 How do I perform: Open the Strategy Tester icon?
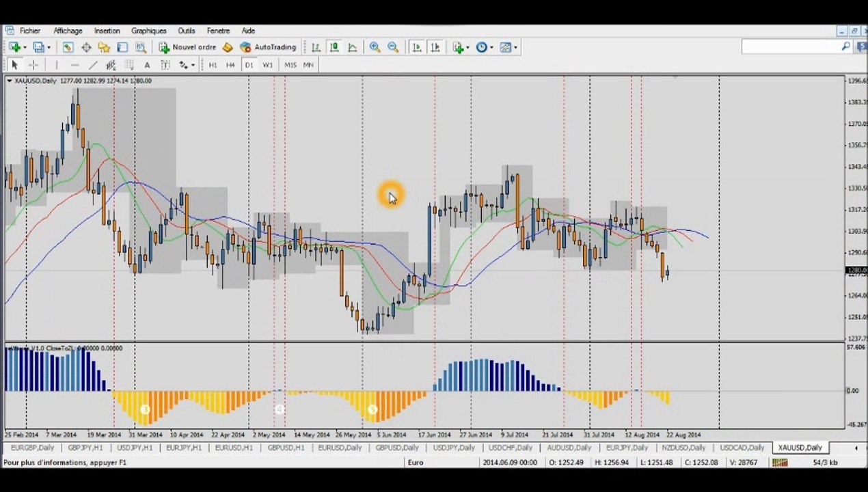pos(141,47)
